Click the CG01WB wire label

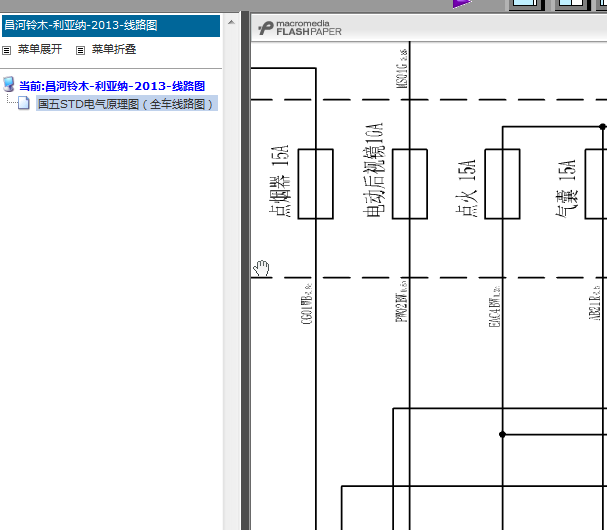coord(306,304)
